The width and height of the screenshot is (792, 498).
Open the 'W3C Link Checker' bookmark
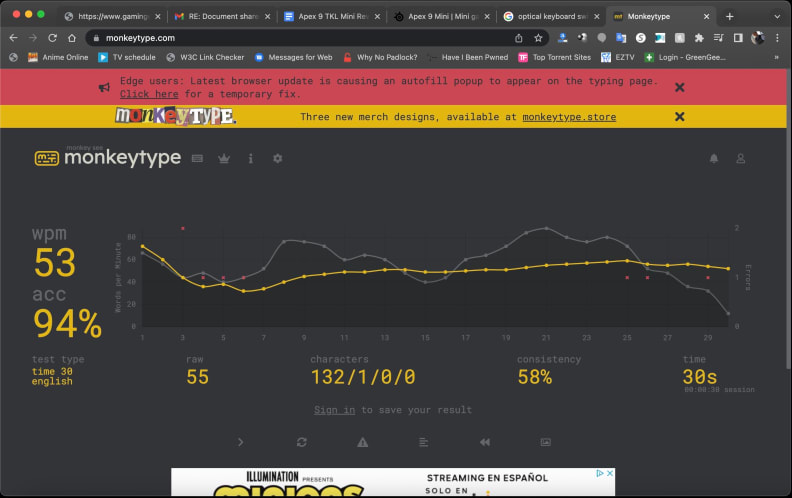point(206,58)
